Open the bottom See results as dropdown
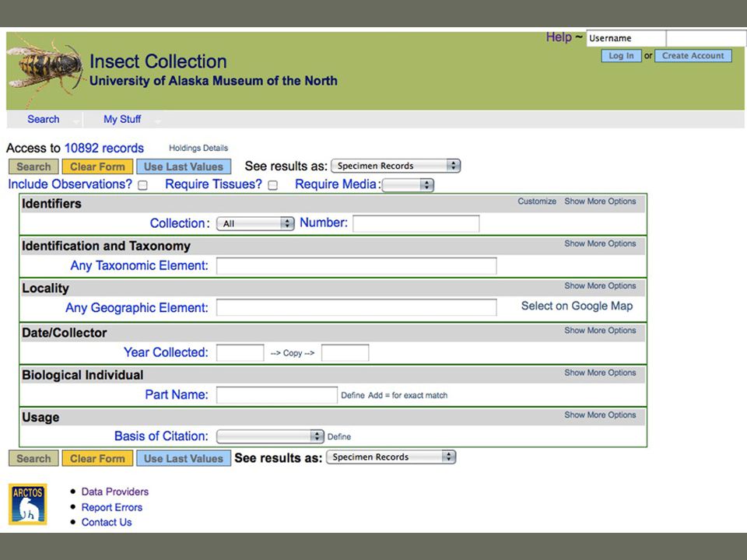 (x=391, y=457)
